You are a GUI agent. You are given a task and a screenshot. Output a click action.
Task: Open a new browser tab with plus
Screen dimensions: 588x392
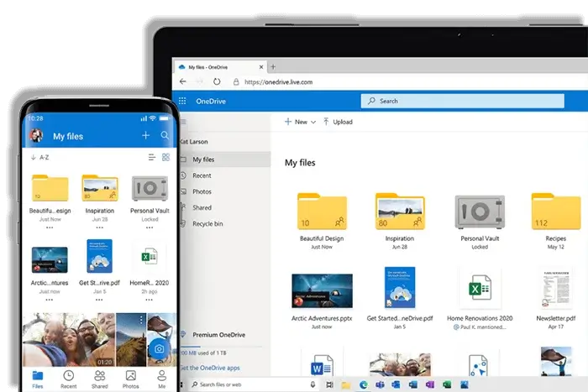[x=273, y=66]
